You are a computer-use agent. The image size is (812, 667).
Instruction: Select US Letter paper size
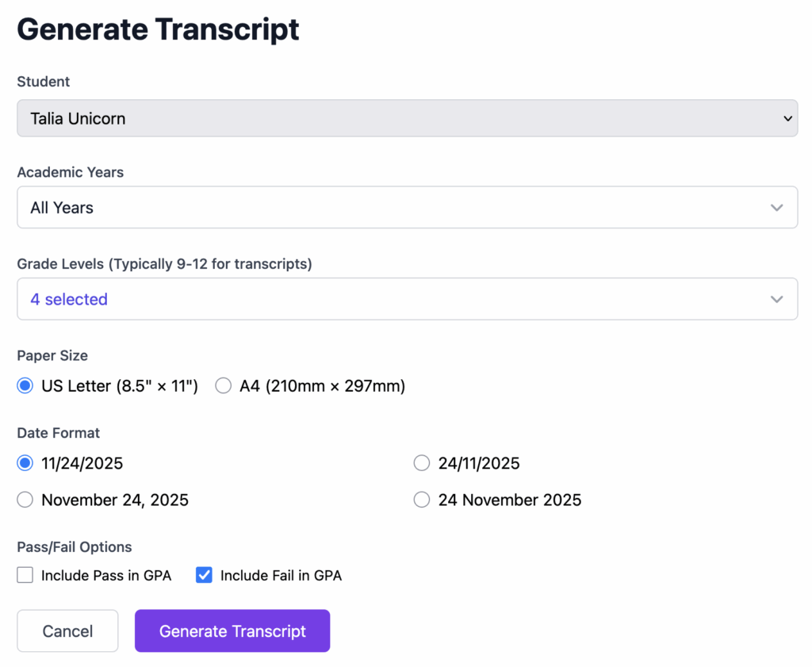(25, 386)
